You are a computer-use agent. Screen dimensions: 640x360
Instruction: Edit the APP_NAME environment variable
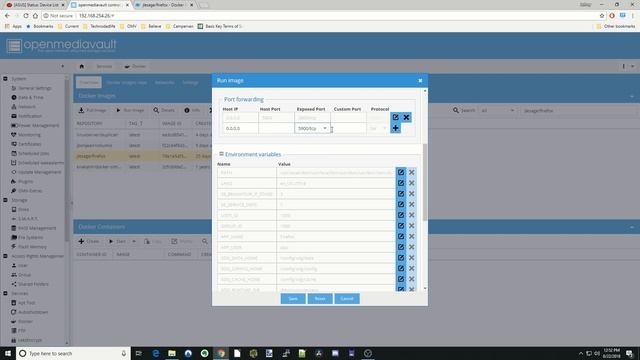coord(401,236)
